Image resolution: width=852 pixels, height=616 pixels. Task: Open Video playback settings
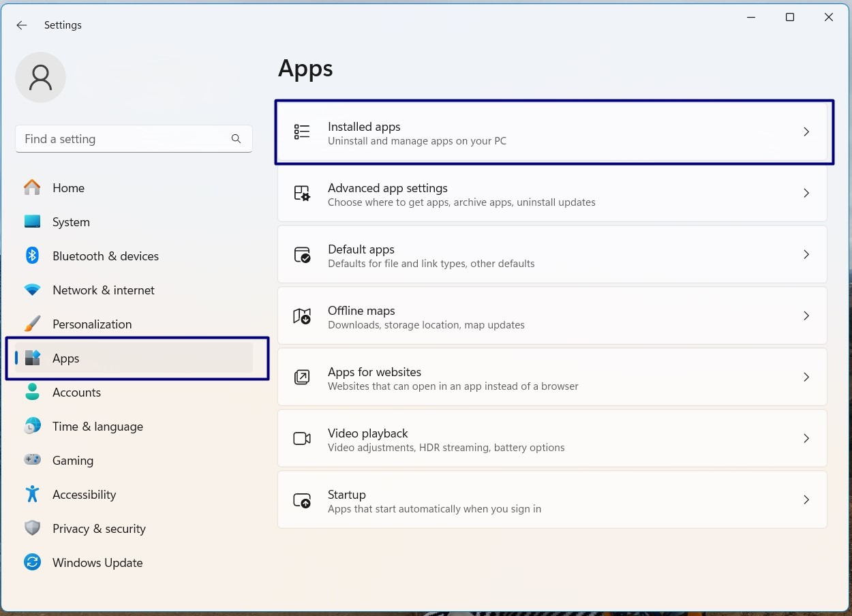[551, 439]
